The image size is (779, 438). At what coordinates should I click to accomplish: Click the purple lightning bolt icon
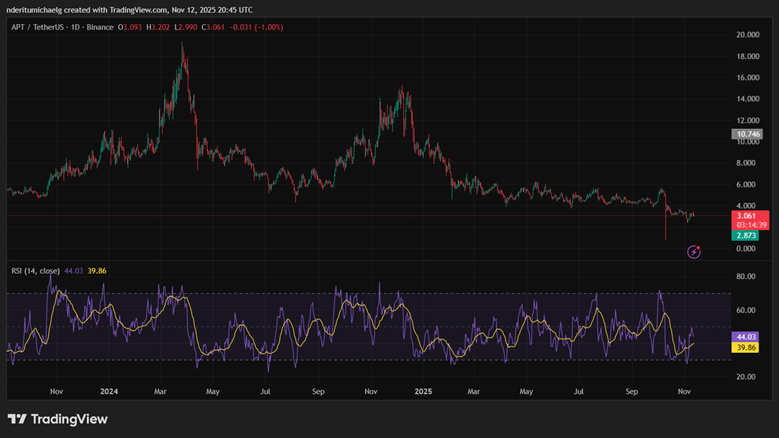tap(695, 252)
